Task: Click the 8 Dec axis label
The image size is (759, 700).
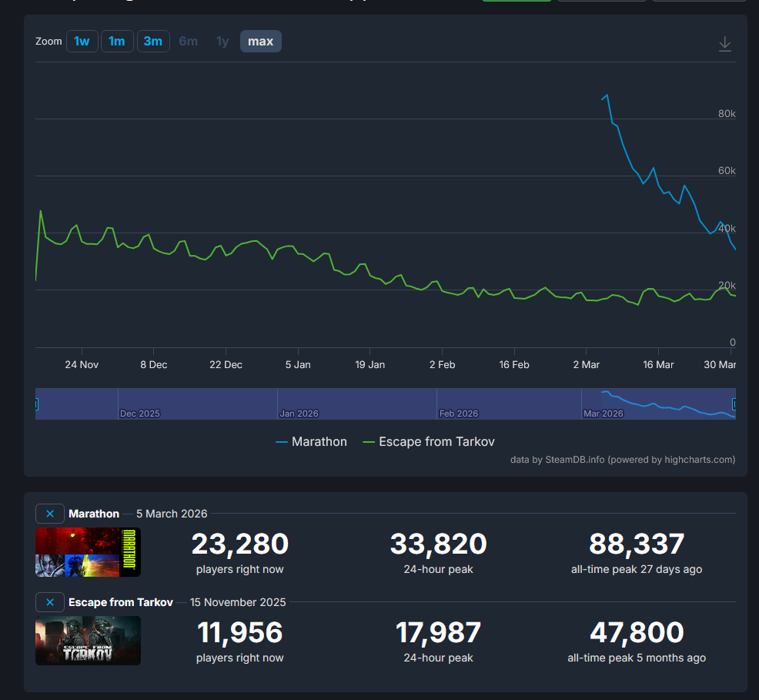Action: click(154, 364)
